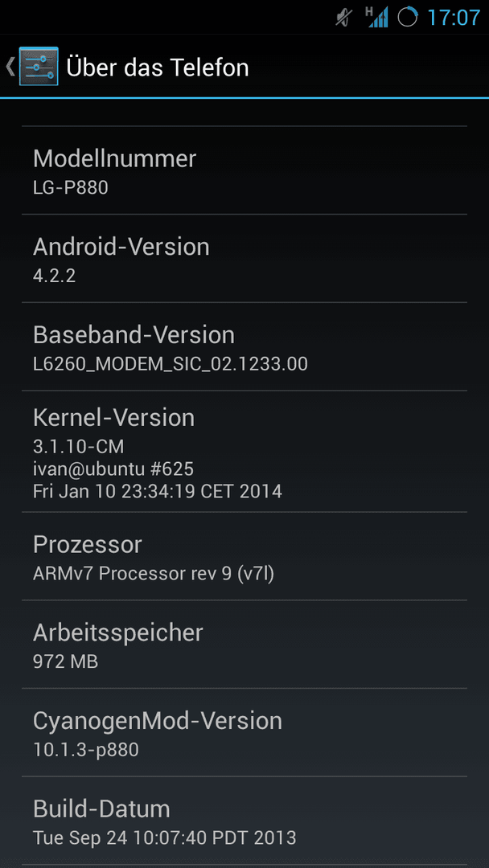Tap the Fri Jan 10 kernel date line
The width and height of the screenshot is (489, 868).
[x=158, y=491]
